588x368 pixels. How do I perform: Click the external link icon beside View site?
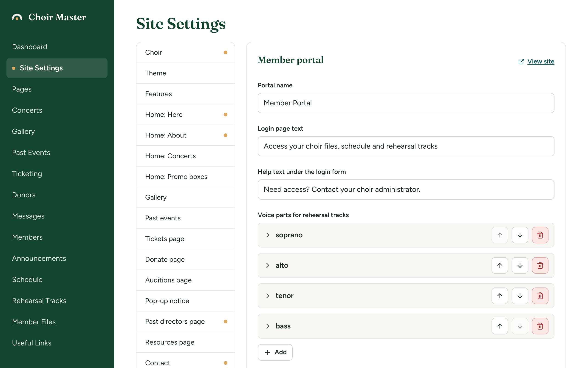(521, 62)
